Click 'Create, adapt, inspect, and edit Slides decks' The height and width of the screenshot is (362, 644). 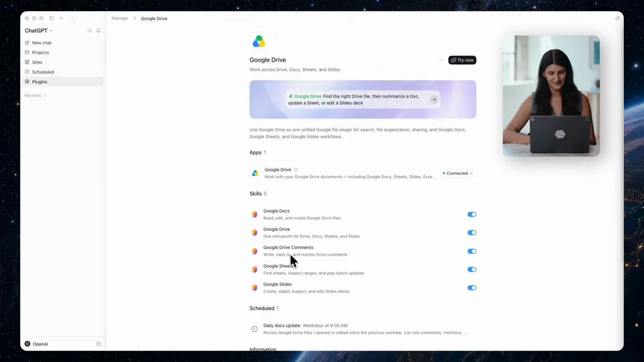(x=306, y=292)
